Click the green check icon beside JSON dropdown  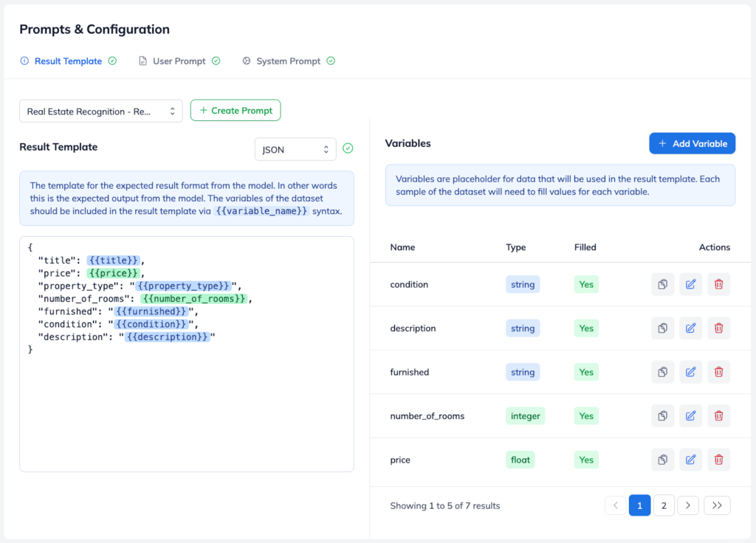click(x=348, y=148)
